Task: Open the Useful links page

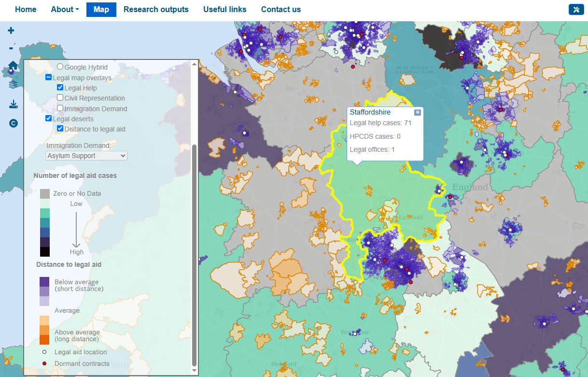Action: (x=225, y=9)
